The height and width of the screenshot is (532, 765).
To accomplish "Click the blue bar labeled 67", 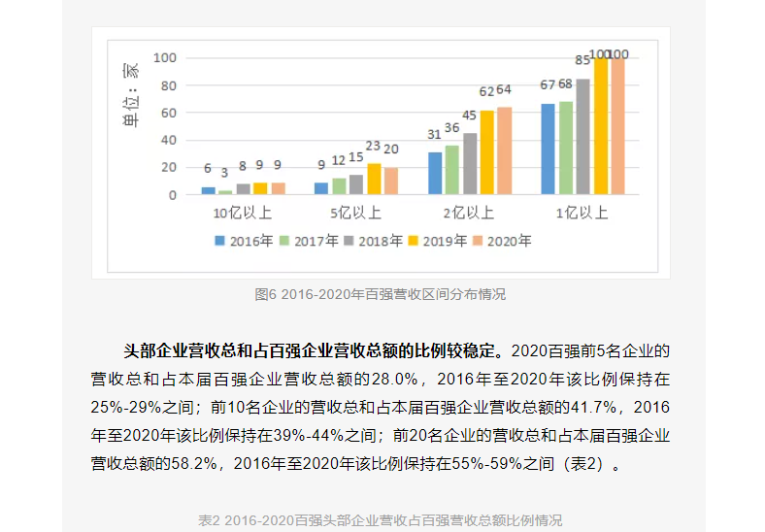I will (x=549, y=149).
